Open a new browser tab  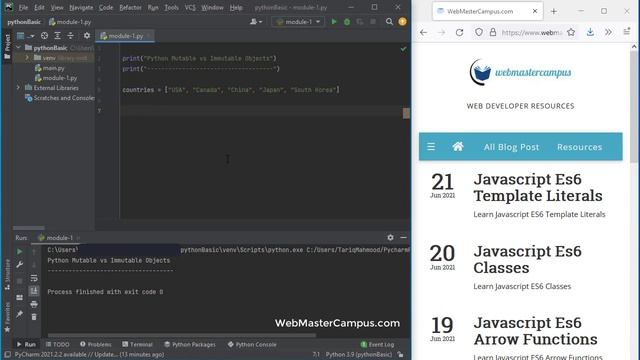coord(554,11)
